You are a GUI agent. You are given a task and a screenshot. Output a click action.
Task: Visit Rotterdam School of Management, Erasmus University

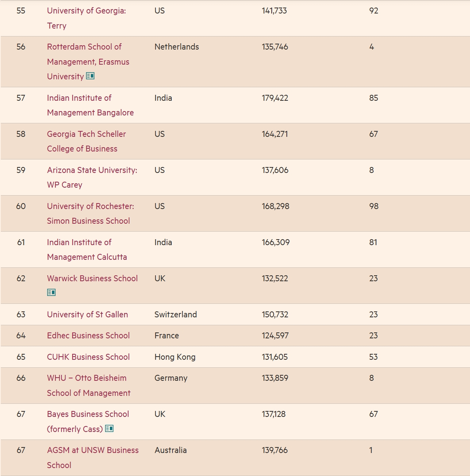pos(88,61)
